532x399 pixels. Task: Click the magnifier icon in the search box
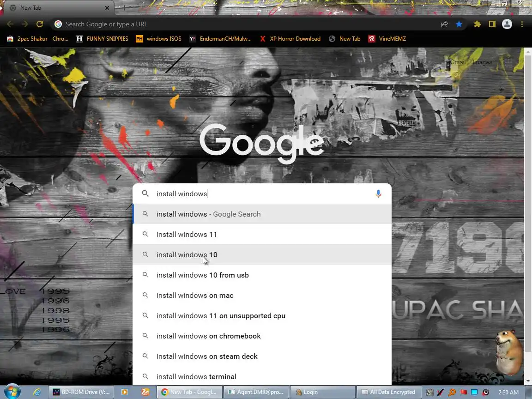(x=145, y=193)
